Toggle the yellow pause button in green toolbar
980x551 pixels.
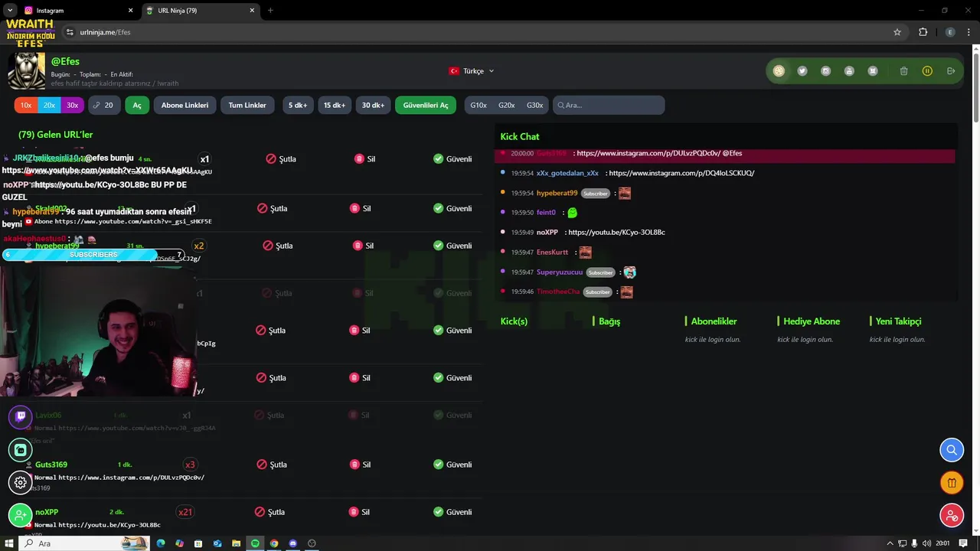coord(927,71)
